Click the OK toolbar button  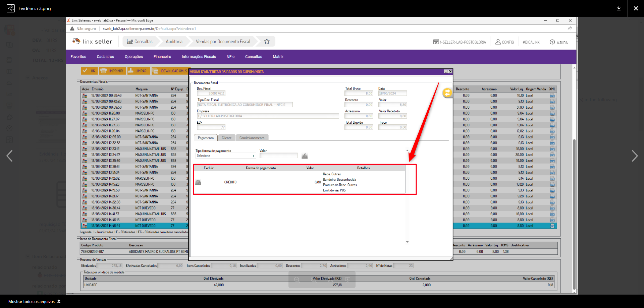point(89,71)
